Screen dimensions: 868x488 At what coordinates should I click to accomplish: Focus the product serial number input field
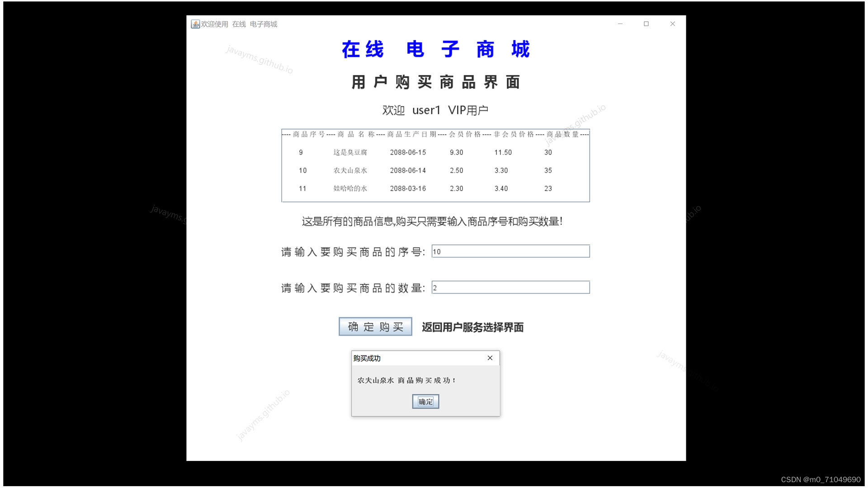tap(510, 252)
